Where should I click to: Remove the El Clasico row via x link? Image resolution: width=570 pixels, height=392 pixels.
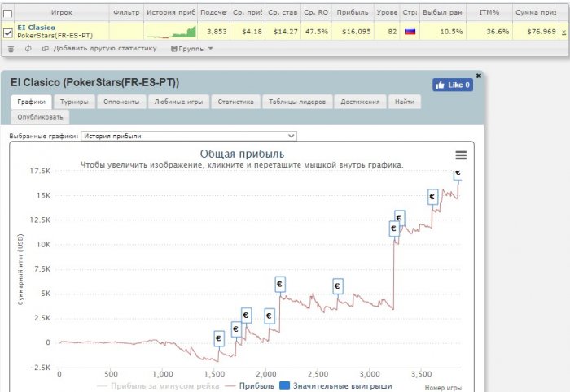point(563,32)
